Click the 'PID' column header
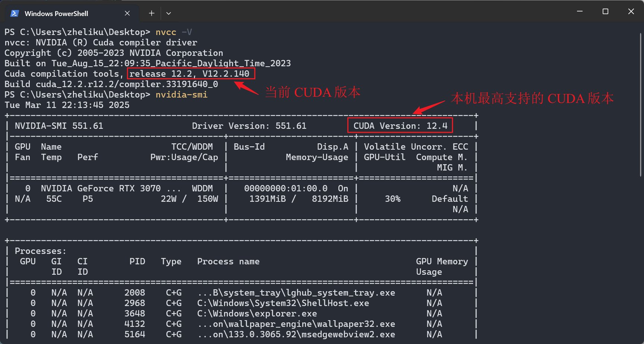644x344 pixels. tap(137, 261)
